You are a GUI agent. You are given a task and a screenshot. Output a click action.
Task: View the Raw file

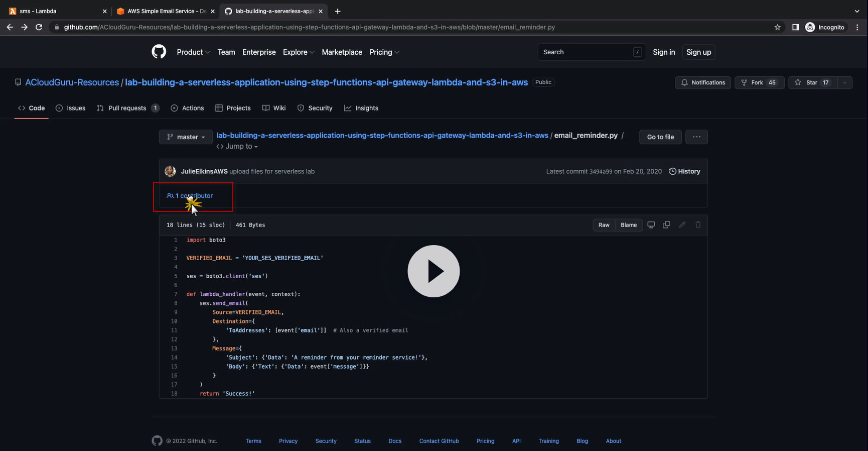[604, 225]
